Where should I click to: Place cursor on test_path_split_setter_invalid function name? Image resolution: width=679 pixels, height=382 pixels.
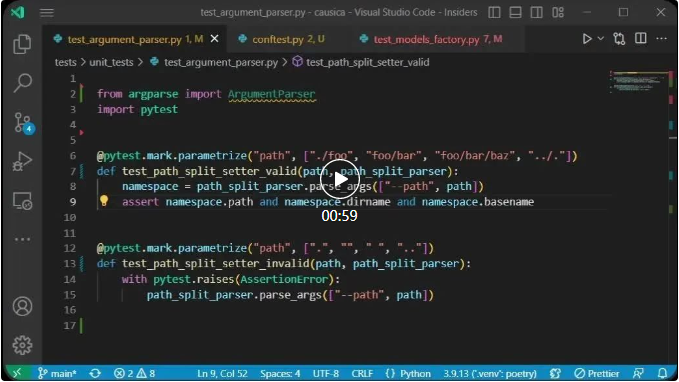click(216, 264)
